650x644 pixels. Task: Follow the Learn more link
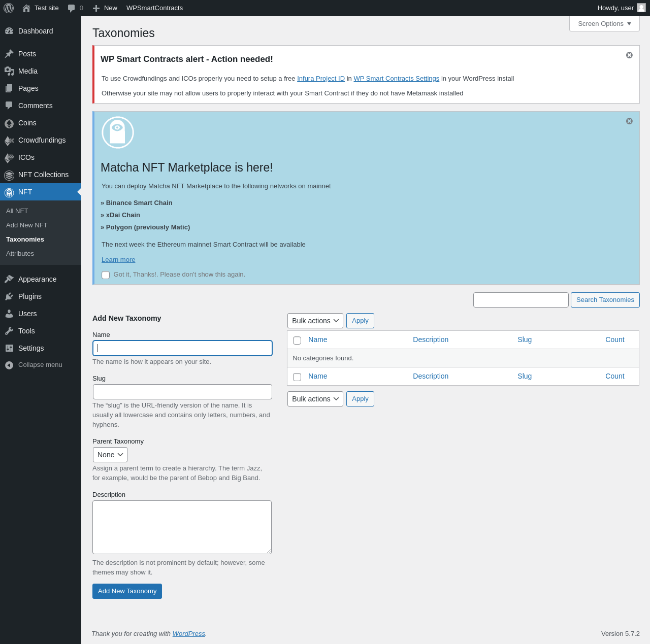[118, 260]
